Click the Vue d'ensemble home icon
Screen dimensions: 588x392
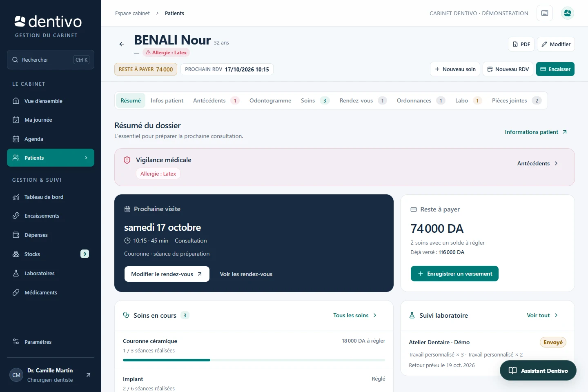click(x=16, y=101)
